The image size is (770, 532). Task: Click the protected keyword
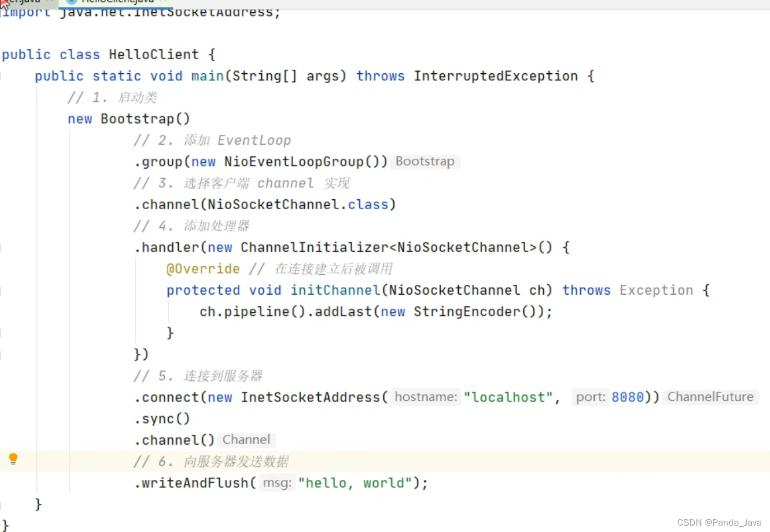(x=203, y=291)
